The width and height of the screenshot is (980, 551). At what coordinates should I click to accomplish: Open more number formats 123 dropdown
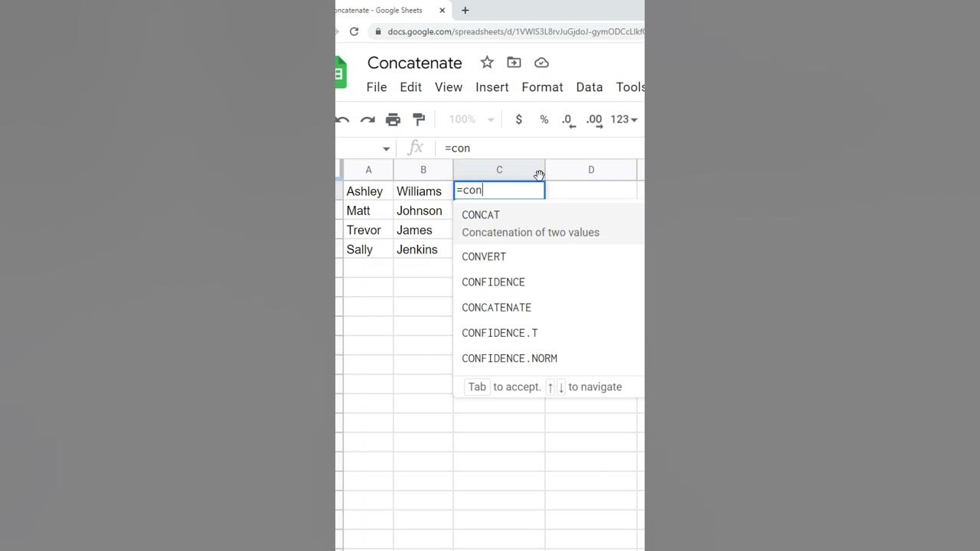(x=624, y=119)
